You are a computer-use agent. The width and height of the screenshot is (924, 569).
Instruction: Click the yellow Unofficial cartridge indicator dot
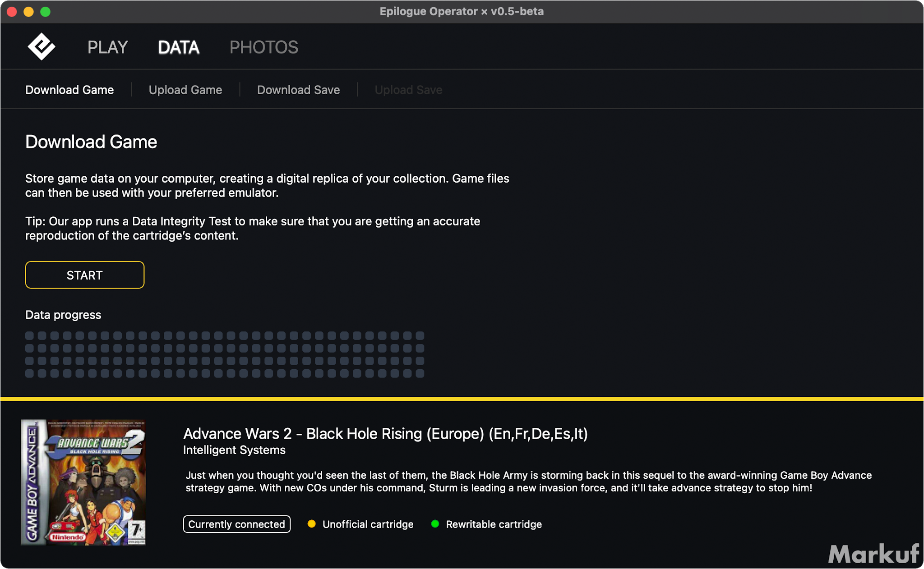point(311,524)
